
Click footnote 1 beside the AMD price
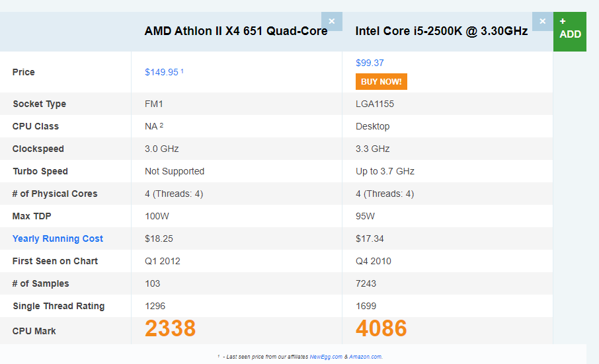pyautogui.click(x=182, y=71)
